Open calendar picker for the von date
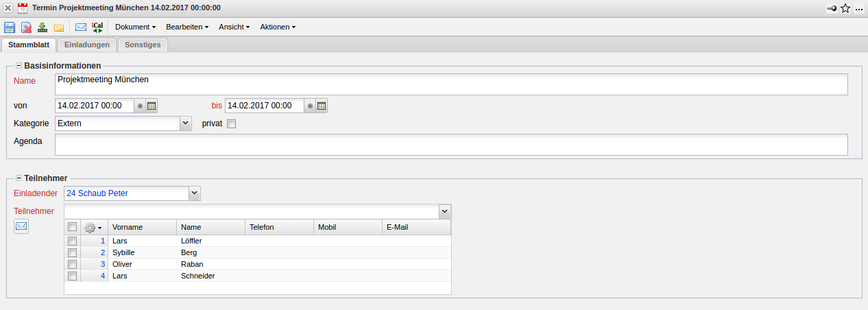Image resolution: width=868 pixels, height=310 pixels. (x=152, y=106)
